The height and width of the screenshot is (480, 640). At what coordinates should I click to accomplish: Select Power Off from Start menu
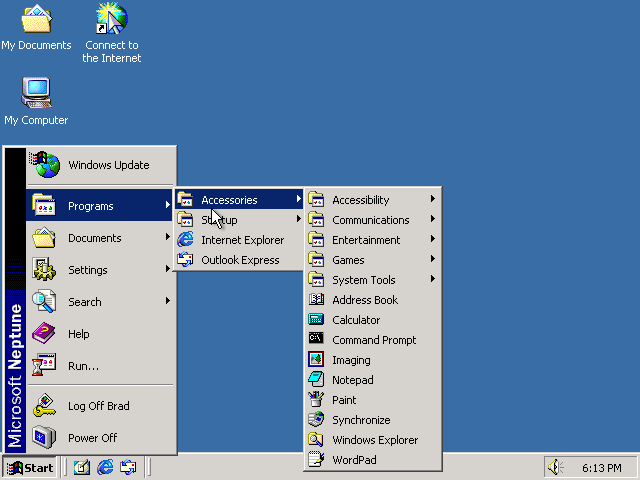click(101, 438)
